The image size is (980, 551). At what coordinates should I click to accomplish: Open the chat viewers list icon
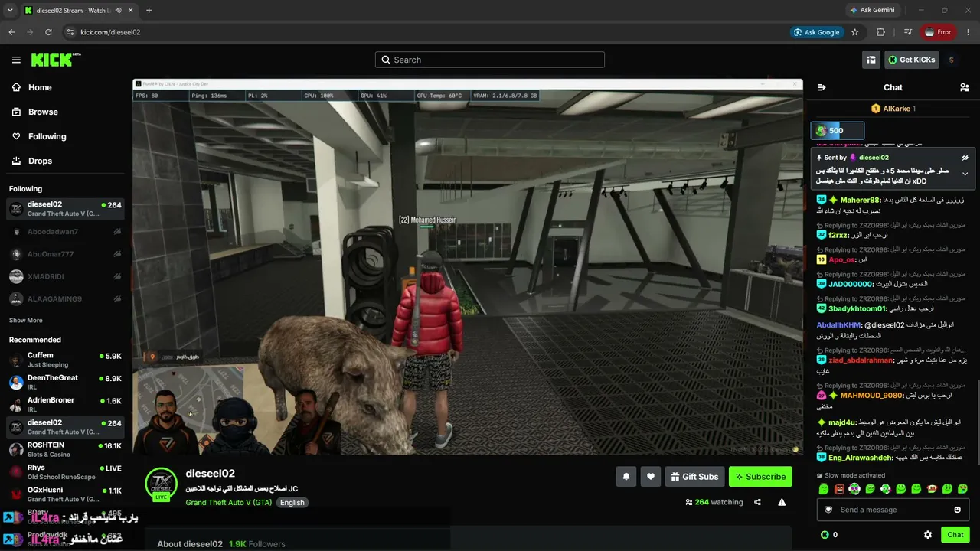click(965, 87)
